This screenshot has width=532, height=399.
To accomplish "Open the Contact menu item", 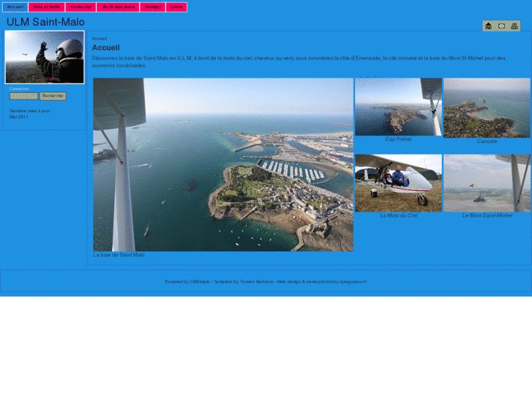I will pos(153,7).
